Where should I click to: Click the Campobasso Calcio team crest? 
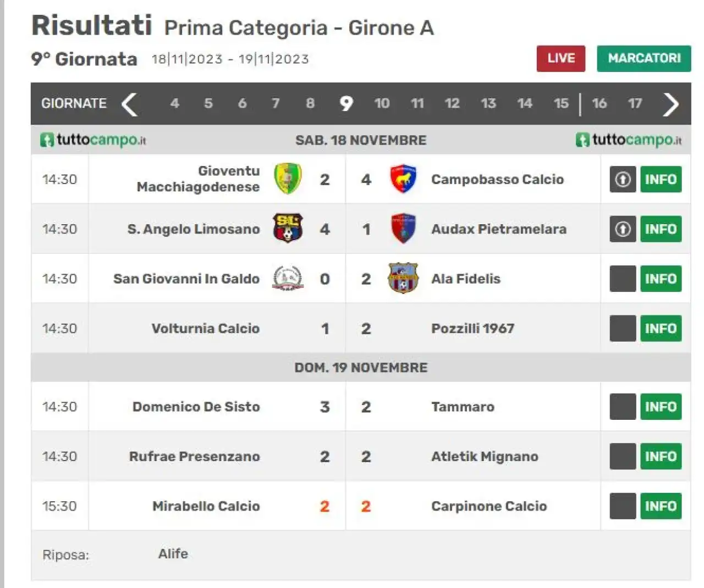pyautogui.click(x=403, y=179)
